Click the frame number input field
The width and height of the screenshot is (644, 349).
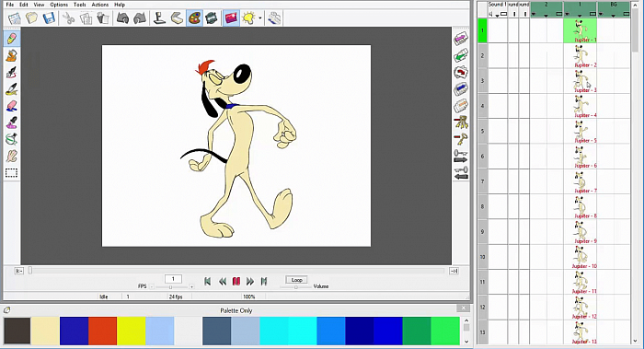(173, 279)
